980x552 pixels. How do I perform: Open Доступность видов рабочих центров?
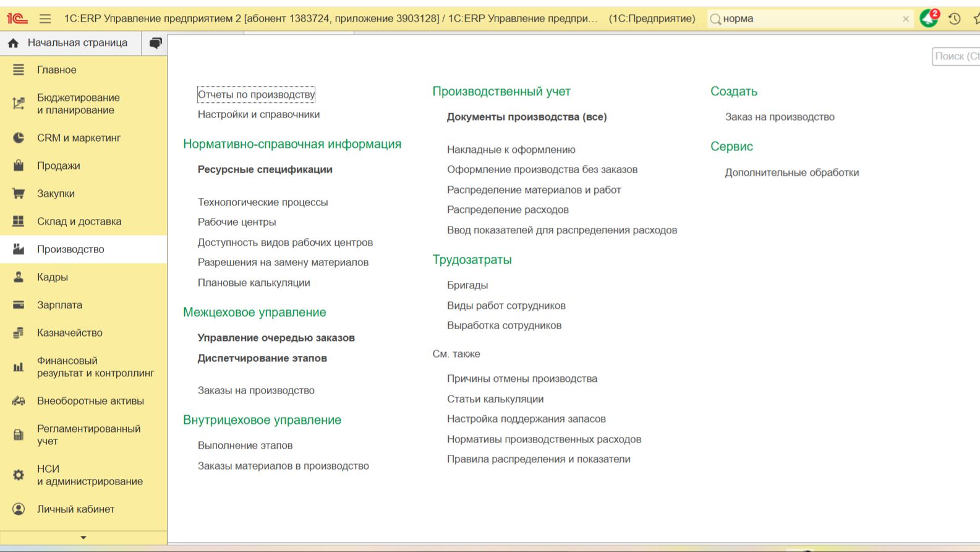285,243
